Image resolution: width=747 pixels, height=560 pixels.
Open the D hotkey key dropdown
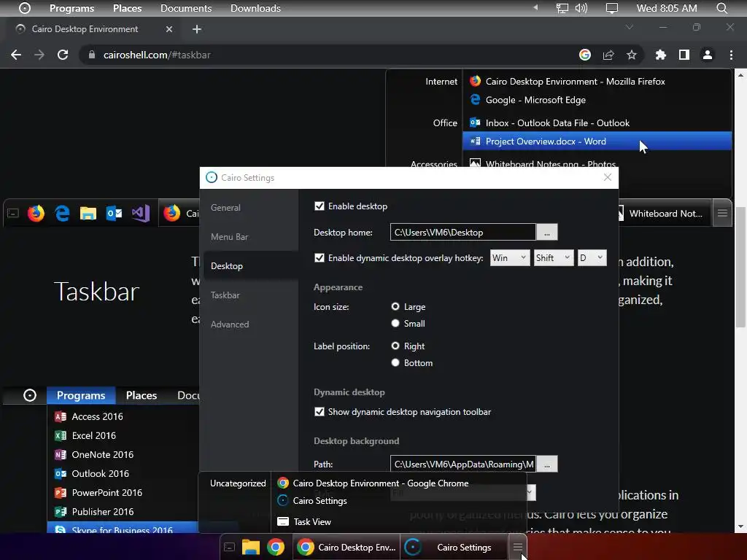point(592,257)
